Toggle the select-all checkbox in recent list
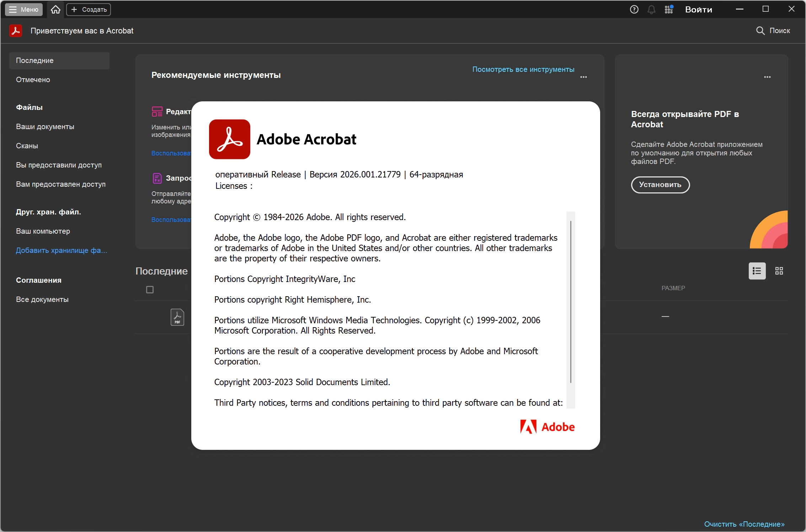Viewport: 806px width, 532px height. point(150,290)
